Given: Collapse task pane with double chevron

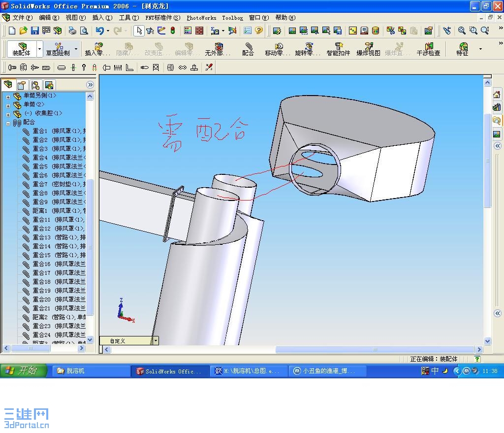Looking at the screenshot, I should pyautogui.click(x=498, y=146).
